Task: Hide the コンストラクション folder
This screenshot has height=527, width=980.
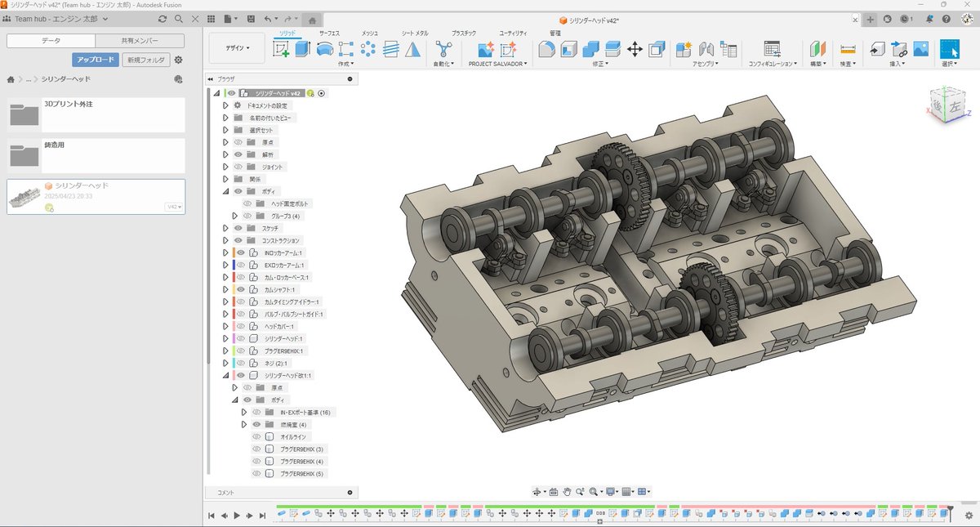Action: coord(238,240)
